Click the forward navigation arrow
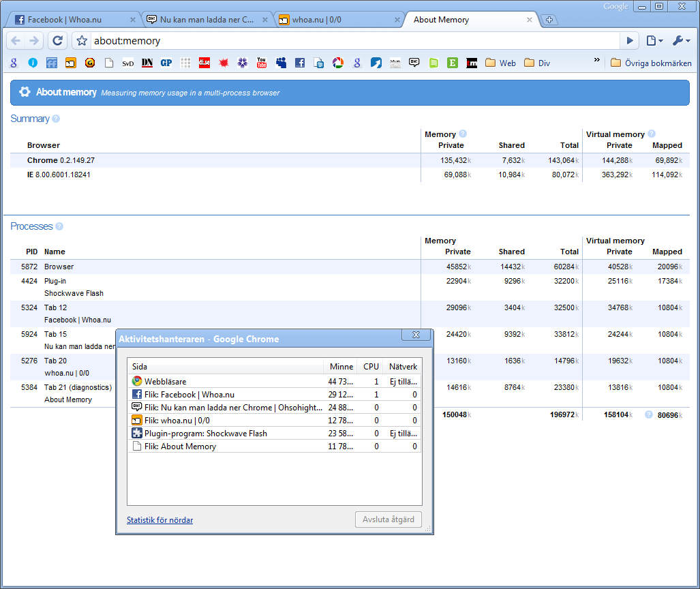Screen dimensions: 700x589 34,41
